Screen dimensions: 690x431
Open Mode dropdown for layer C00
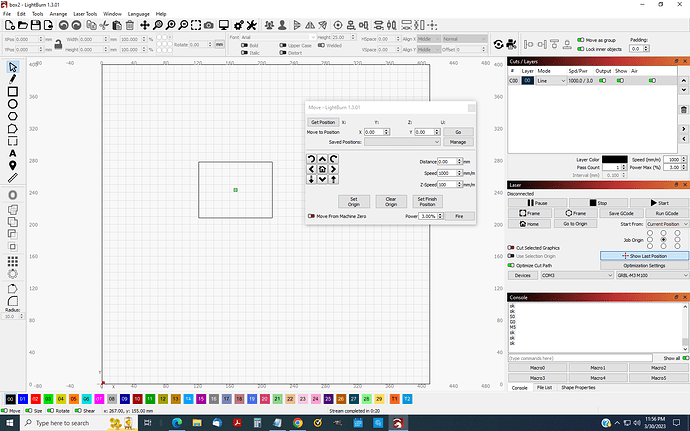point(551,81)
